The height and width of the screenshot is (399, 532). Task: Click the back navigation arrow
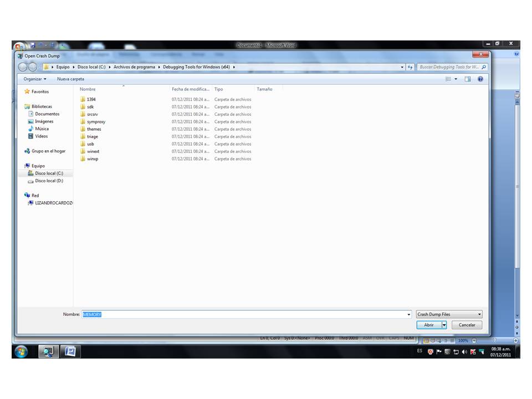tap(23, 67)
